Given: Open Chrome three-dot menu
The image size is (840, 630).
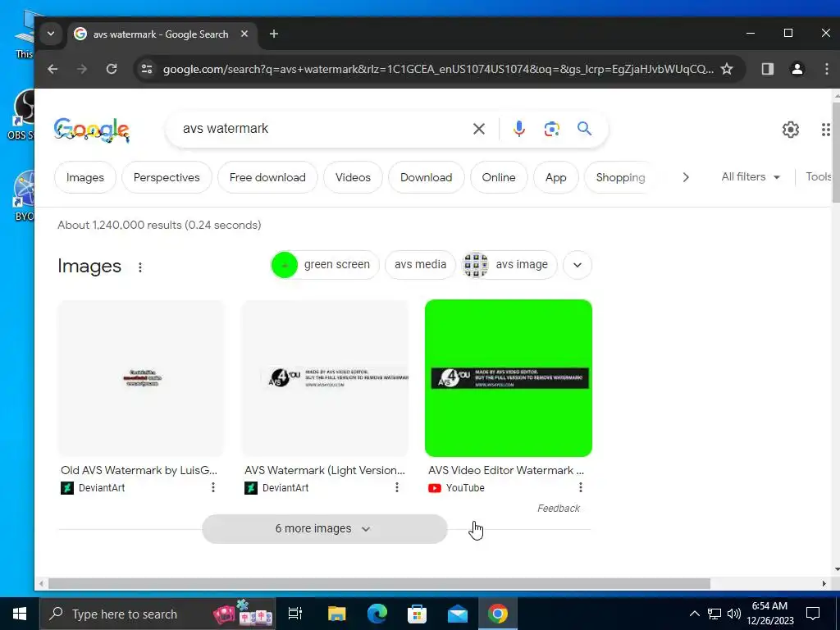Looking at the screenshot, I should click(827, 69).
